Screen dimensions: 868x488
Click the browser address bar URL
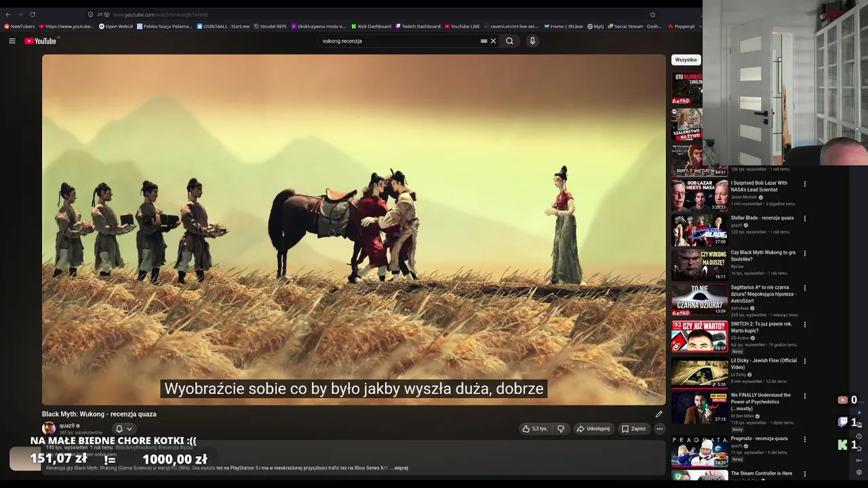tap(160, 14)
